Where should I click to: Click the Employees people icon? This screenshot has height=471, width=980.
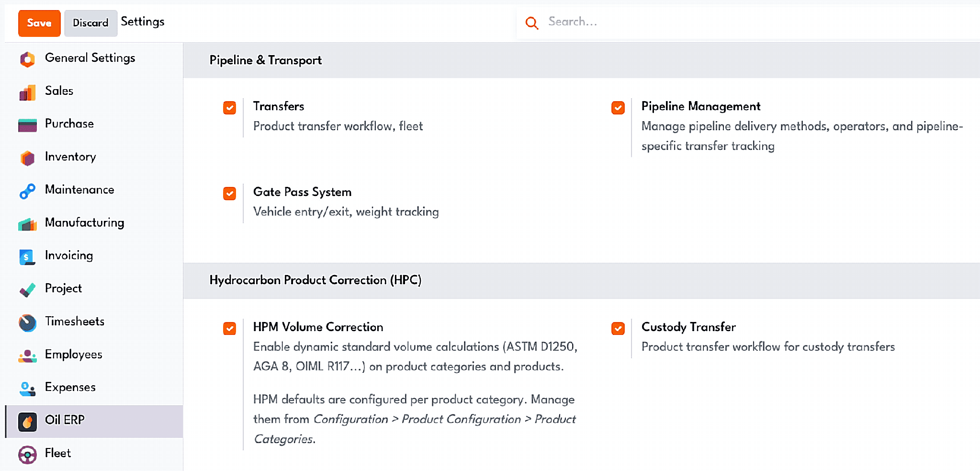[x=27, y=356]
